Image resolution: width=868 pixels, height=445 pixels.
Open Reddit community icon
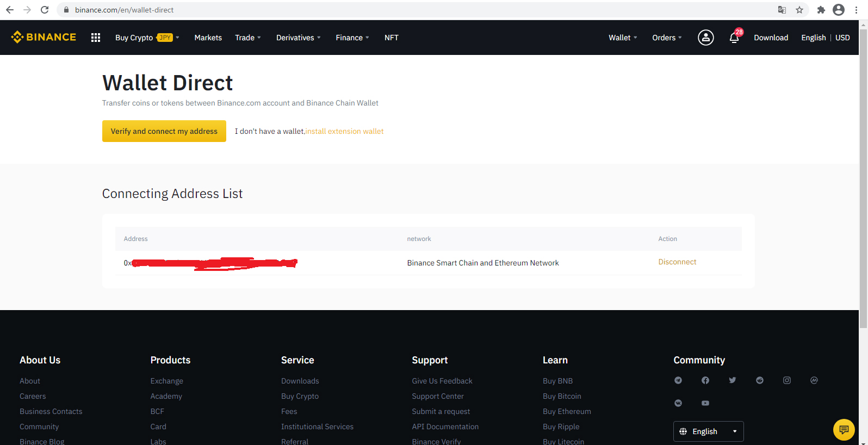[760, 380]
